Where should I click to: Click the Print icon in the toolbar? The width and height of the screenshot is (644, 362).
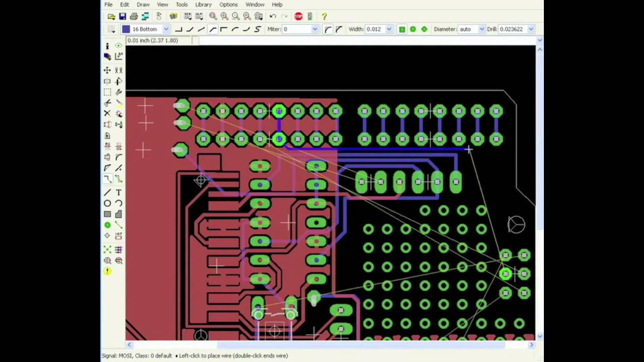coord(134,17)
